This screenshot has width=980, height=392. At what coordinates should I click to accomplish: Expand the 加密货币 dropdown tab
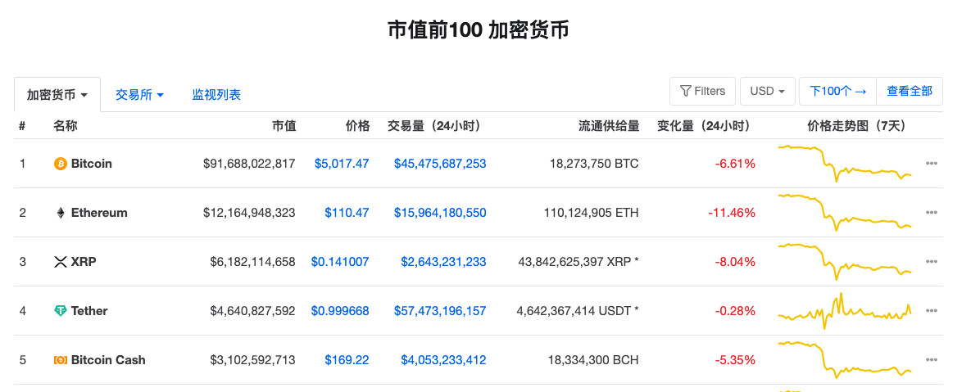click(x=57, y=95)
